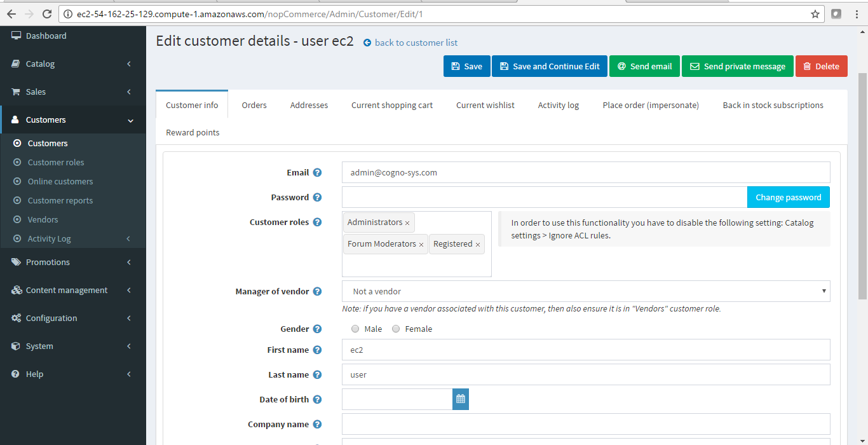
Task: Open the Reward points tab
Action: click(193, 132)
